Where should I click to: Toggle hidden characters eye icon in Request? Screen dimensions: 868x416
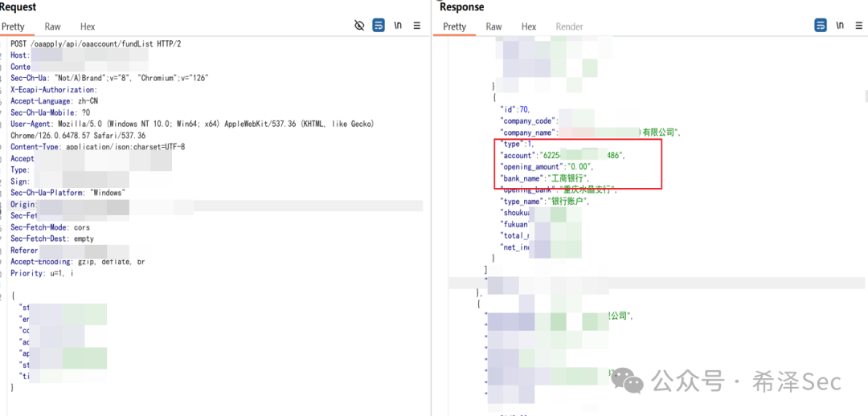coord(359,26)
